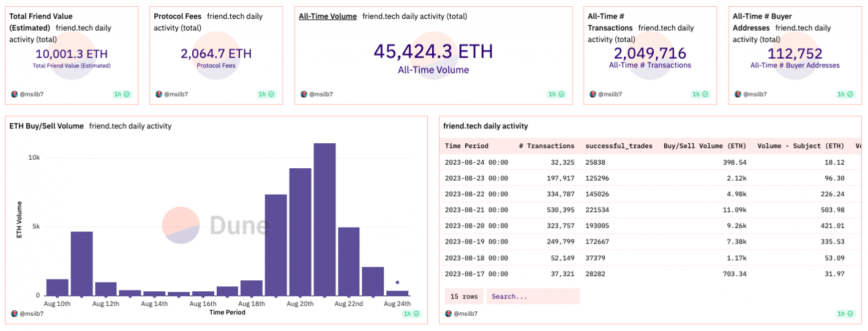Sort by the Buy/Sell Volume (ETH) column header
Viewport: 868px width, 331px height.
click(705, 146)
